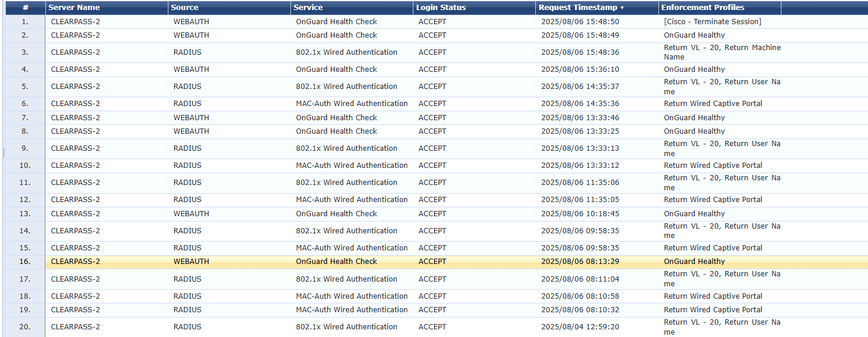Sort by Request Timestamp descending arrow
The height and width of the screenshot is (337, 868).
(x=622, y=8)
